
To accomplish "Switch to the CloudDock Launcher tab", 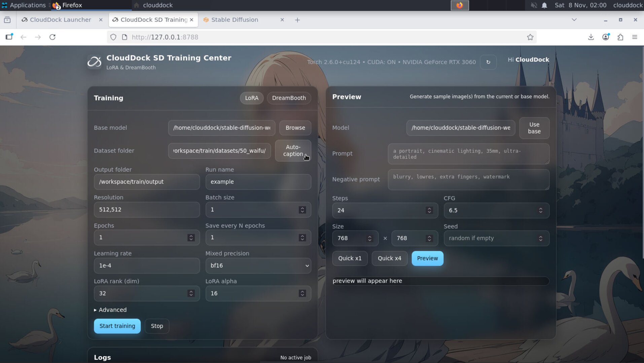I will 61,19.
